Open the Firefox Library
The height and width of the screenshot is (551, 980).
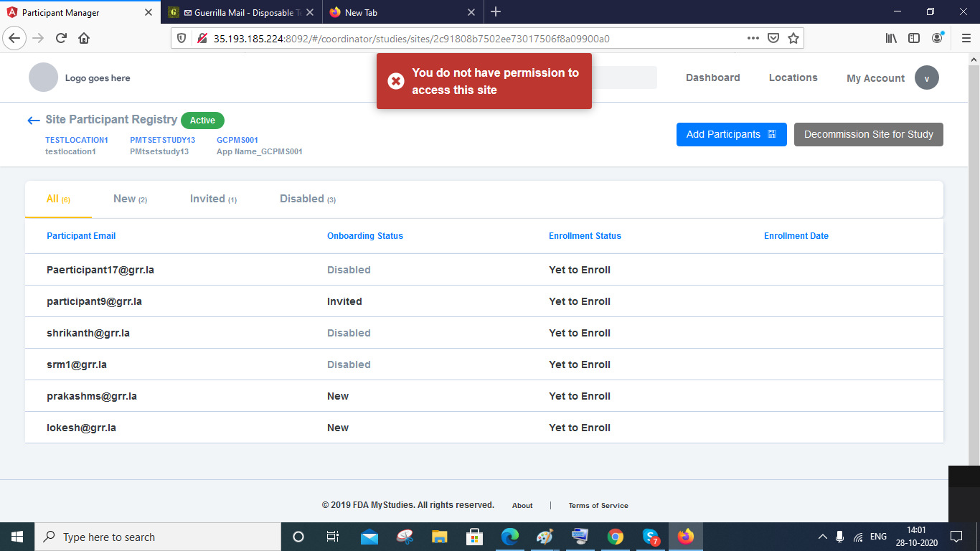point(890,37)
